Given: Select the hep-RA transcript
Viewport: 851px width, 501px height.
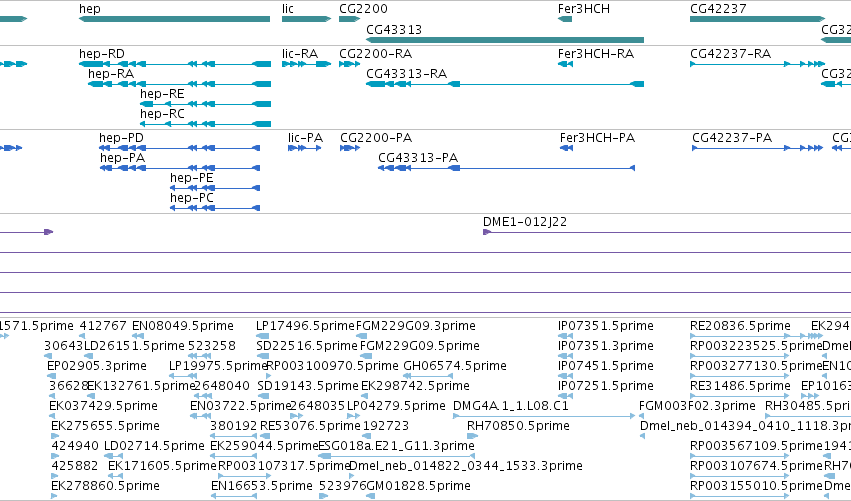Looking at the screenshot, I should pyautogui.click(x=179, y=84).
